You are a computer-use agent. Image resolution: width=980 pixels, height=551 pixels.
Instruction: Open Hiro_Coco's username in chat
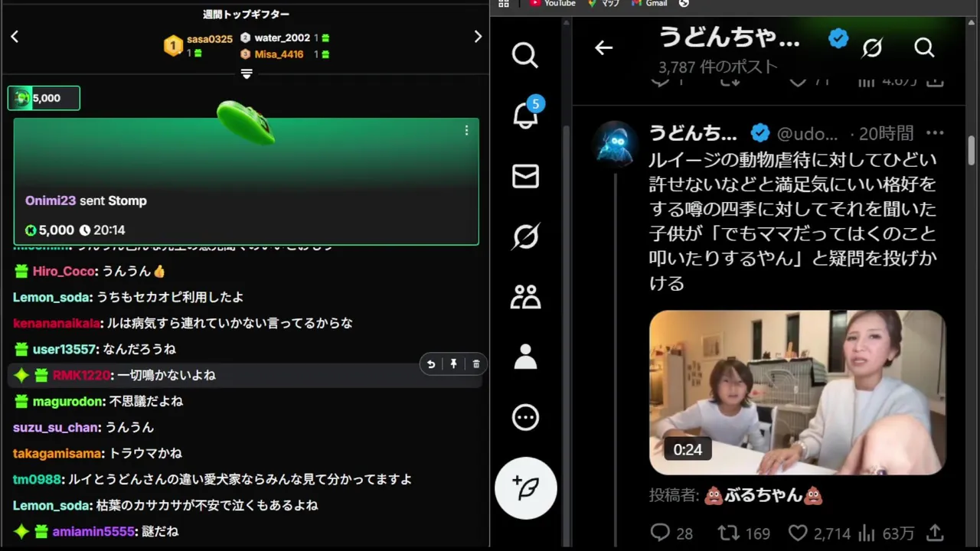coord(64,272)
